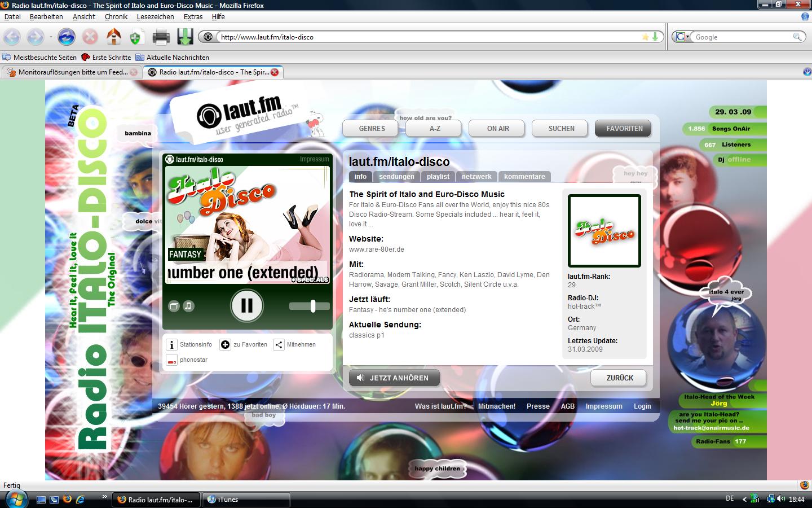Click the GENRES button
The width and height of the screenshot is (812, 508).
[x=372, y=129]
